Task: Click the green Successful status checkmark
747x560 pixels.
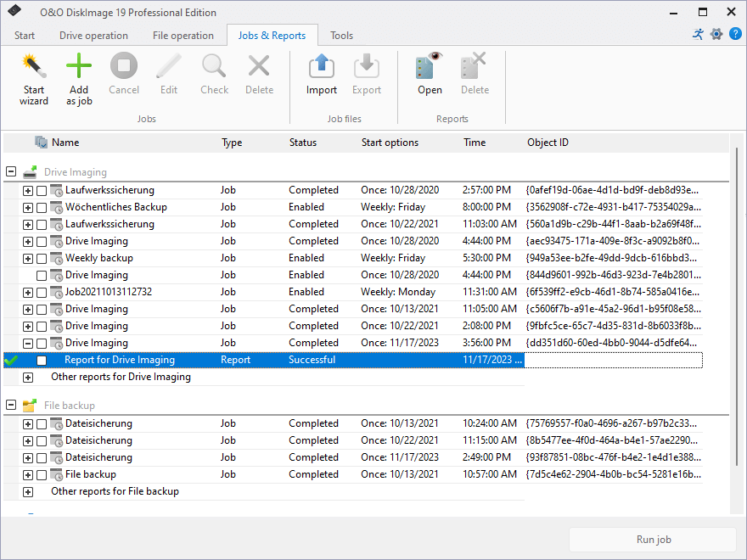Action: pyautogui.click(x=10, y=359)
